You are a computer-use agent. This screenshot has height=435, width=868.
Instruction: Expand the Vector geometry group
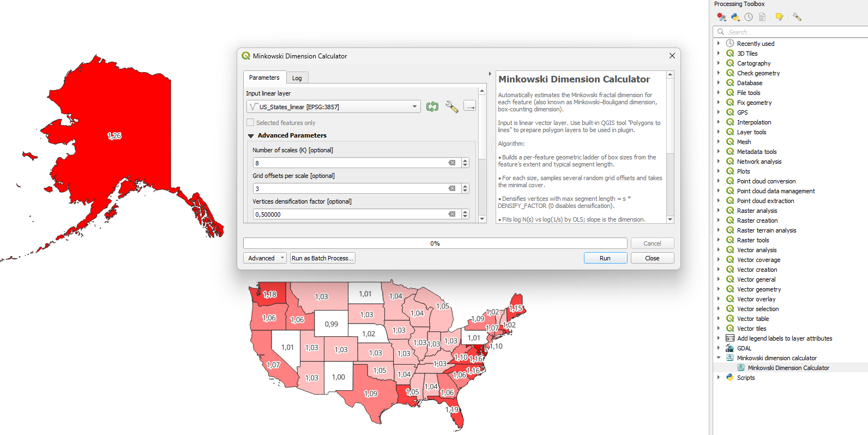[x=719, y=289]
